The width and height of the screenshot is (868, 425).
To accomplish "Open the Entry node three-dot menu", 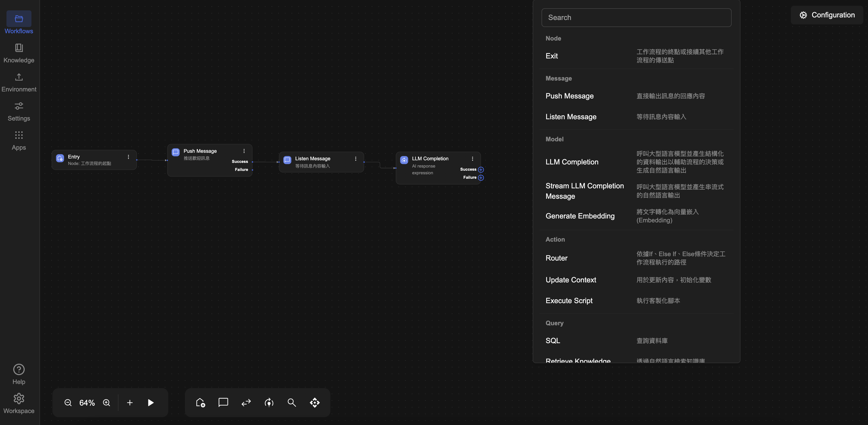I will pyautogui.click(x=128, y=157).
